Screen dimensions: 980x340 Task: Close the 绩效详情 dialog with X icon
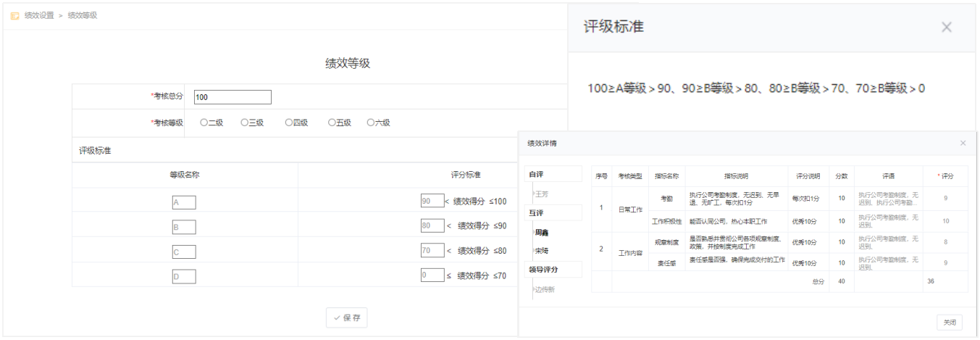click(963, 144)
